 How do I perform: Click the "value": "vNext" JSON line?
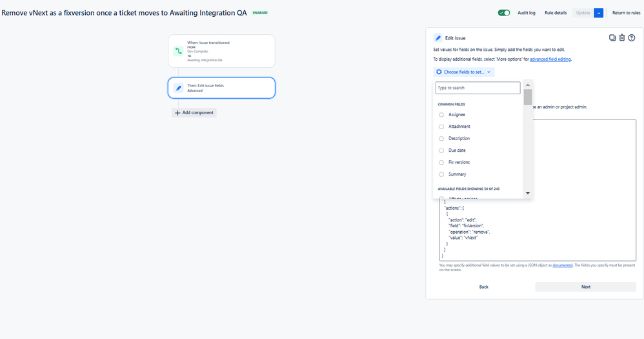(463, 238)
